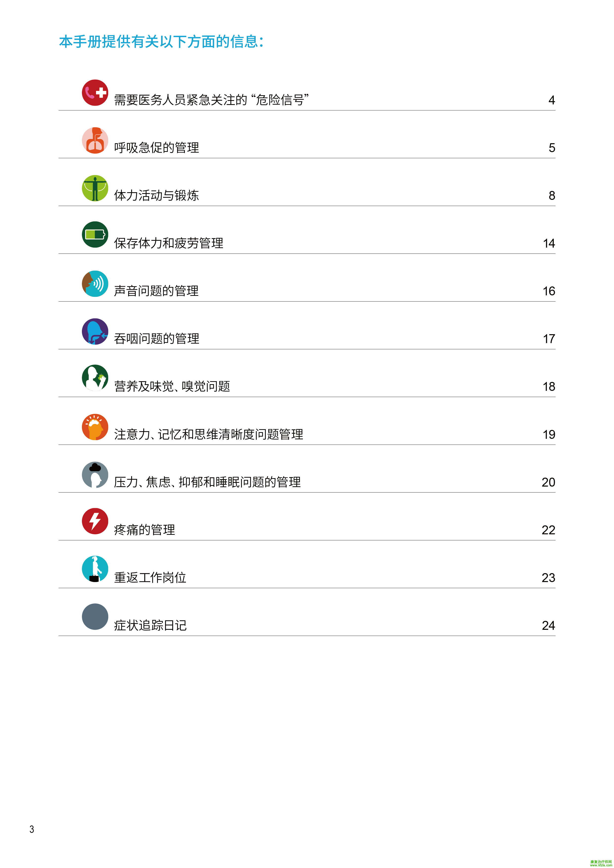Click the grey dark cloud stress icon
This screenshot has height=868, width=614.
pos(95,474)
